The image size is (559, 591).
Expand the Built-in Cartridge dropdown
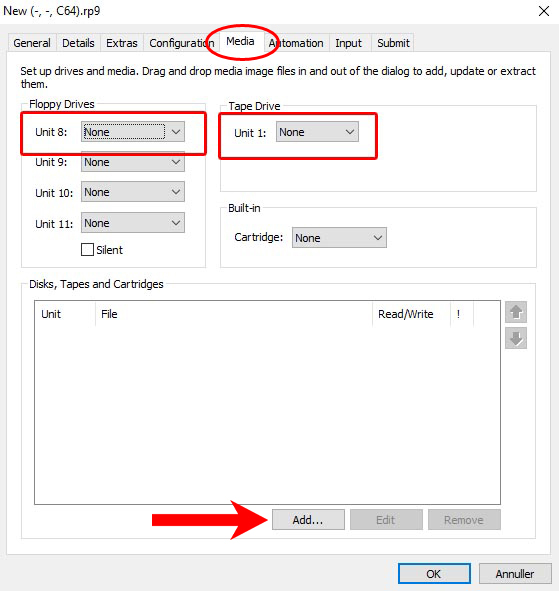339,238
